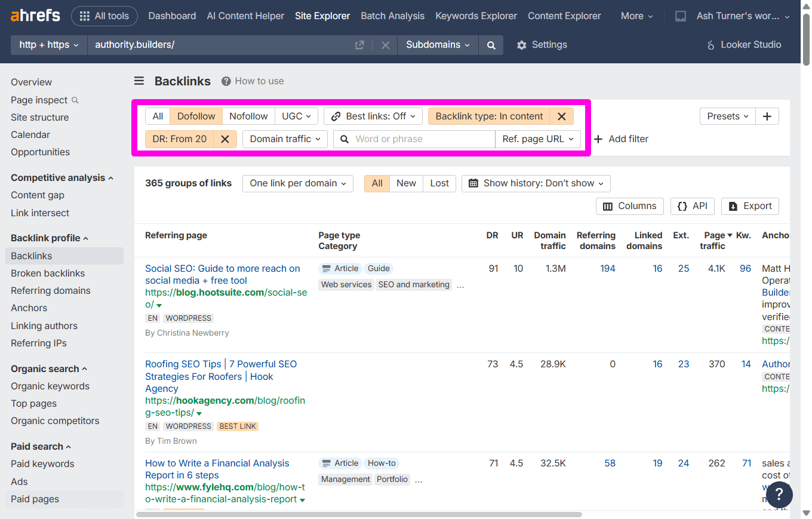Select the Nofollow filter

248,116
